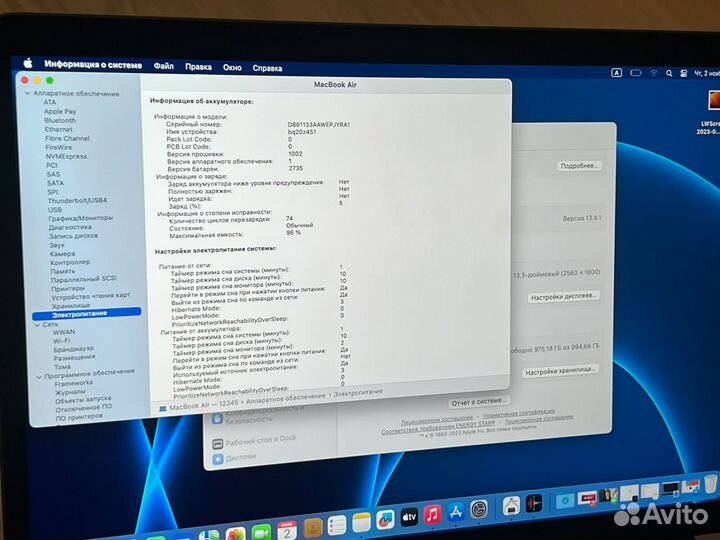Open the ENERGY STAR compliance link
This screenshot has height=540, width=720.
tap(438, 428)
